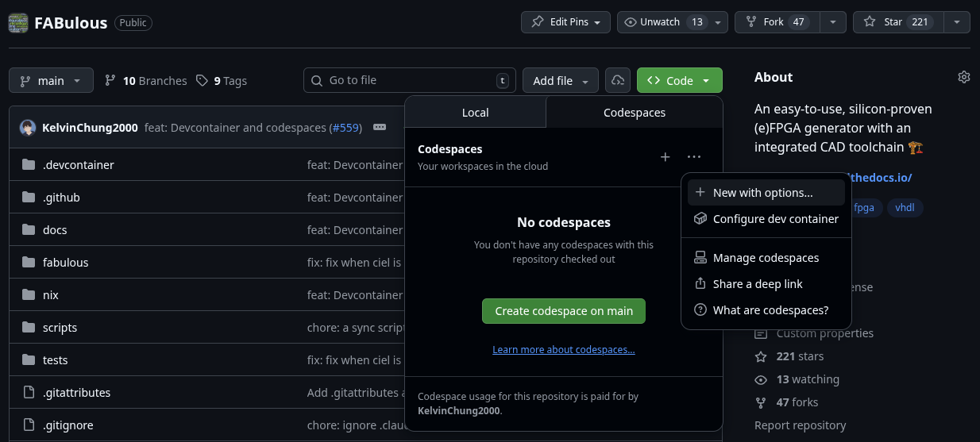Select Share a deep link menu item

(766, 284)
